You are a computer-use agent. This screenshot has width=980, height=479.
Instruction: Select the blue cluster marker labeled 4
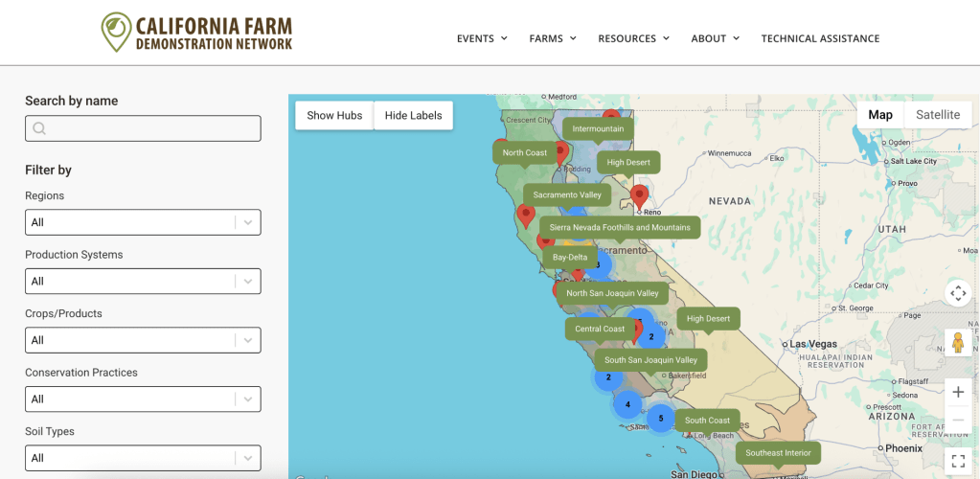tap(627, 404)
